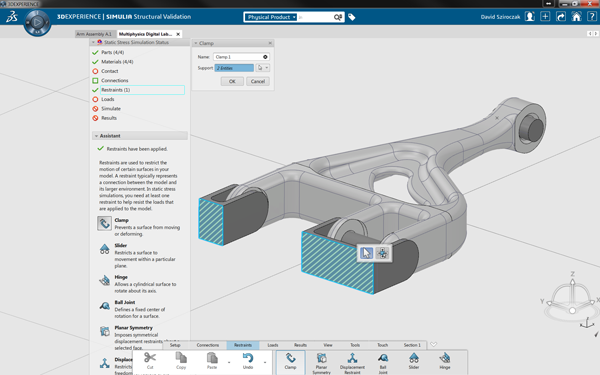The height and width of the screenshot is (375, 600).
Task: Go to Home icon in header
Action: click(x=576, y=16)
